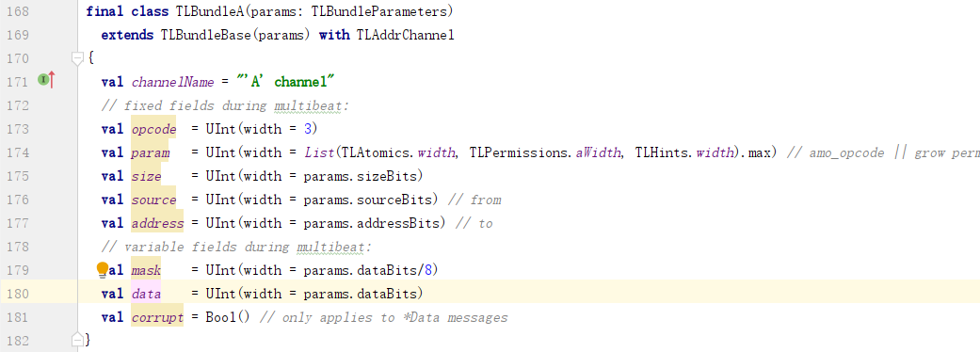Click the mask field name on line 179
This screenshot has height=352, width=980.
146,270
